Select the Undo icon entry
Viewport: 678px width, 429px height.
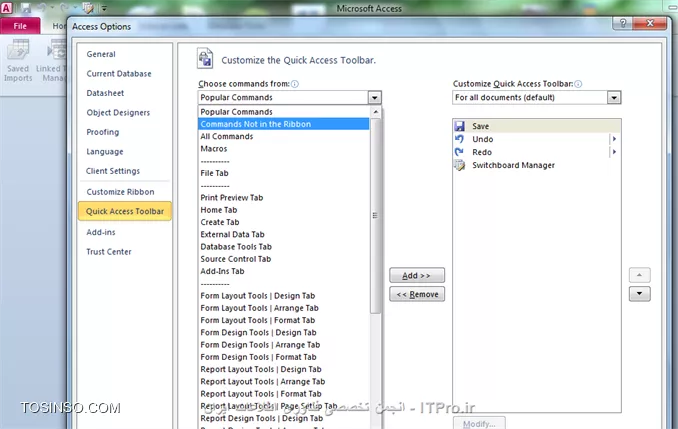click(459, 140)
